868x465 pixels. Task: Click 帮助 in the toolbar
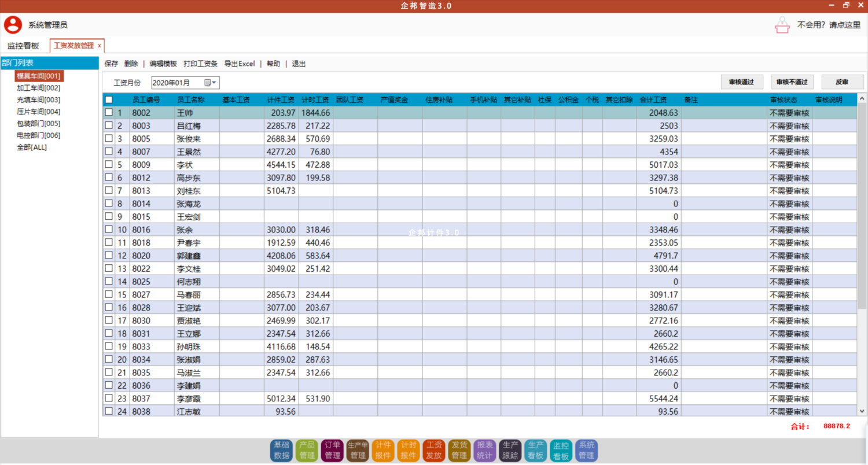pyautogui.click(x=273, y=64)
